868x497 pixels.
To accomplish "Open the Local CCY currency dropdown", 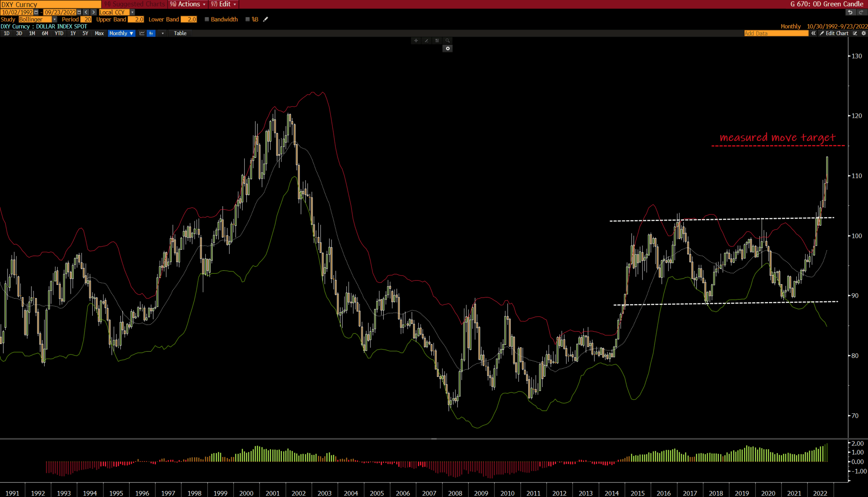I will click(132, 12).
